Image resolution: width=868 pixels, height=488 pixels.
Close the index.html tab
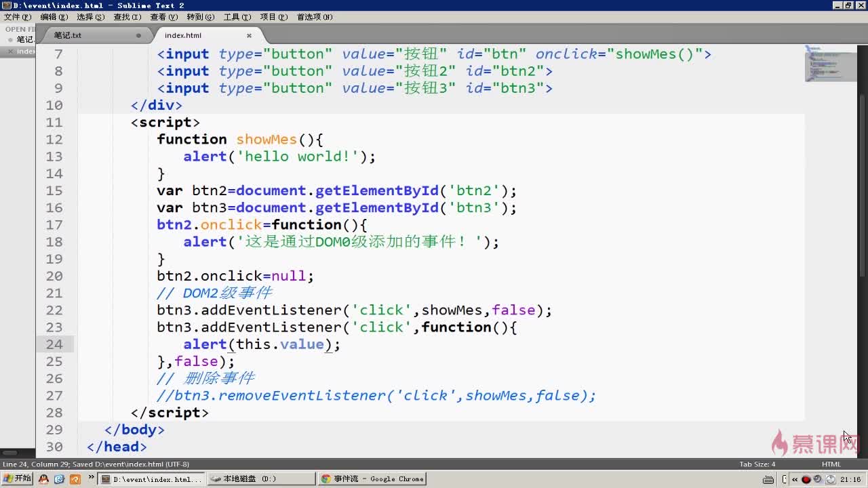coord(249,35)
